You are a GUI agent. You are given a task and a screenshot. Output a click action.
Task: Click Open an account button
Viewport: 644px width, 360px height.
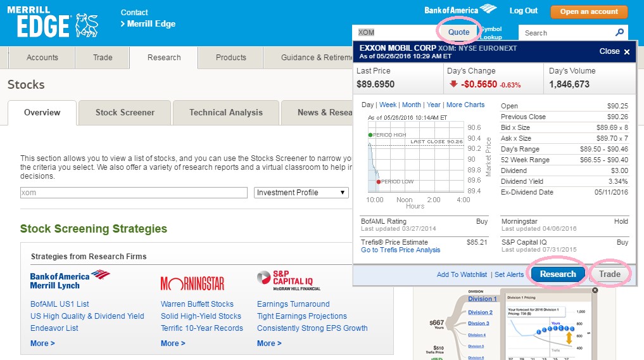pyautogui.click(x=589, y=11)
